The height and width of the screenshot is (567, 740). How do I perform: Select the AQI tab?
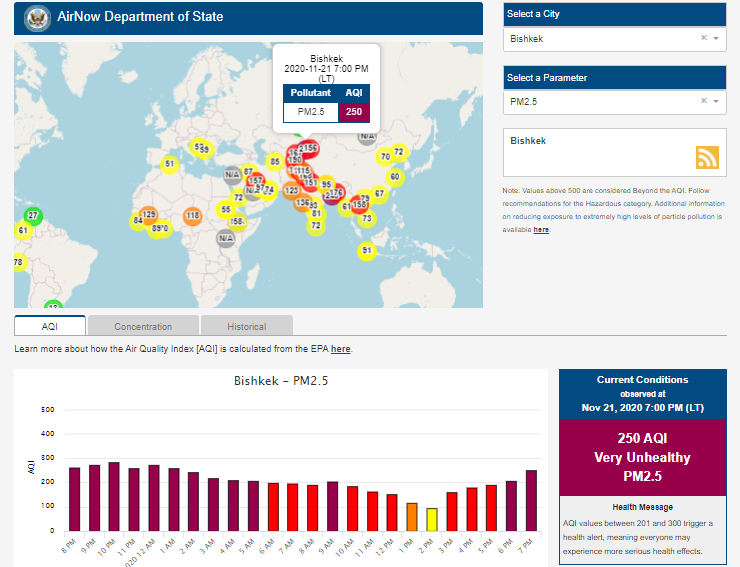49,326
